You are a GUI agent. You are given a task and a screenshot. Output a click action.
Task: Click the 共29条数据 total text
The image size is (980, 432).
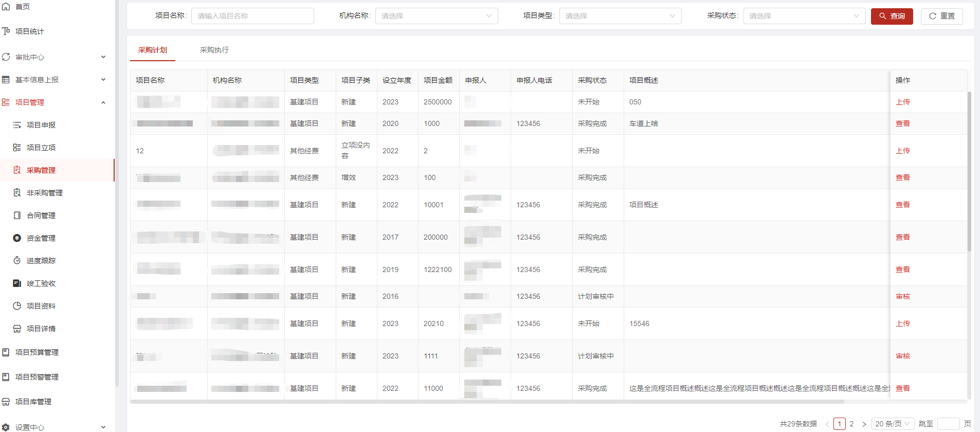pyautogui.click(x=798, y=424)
